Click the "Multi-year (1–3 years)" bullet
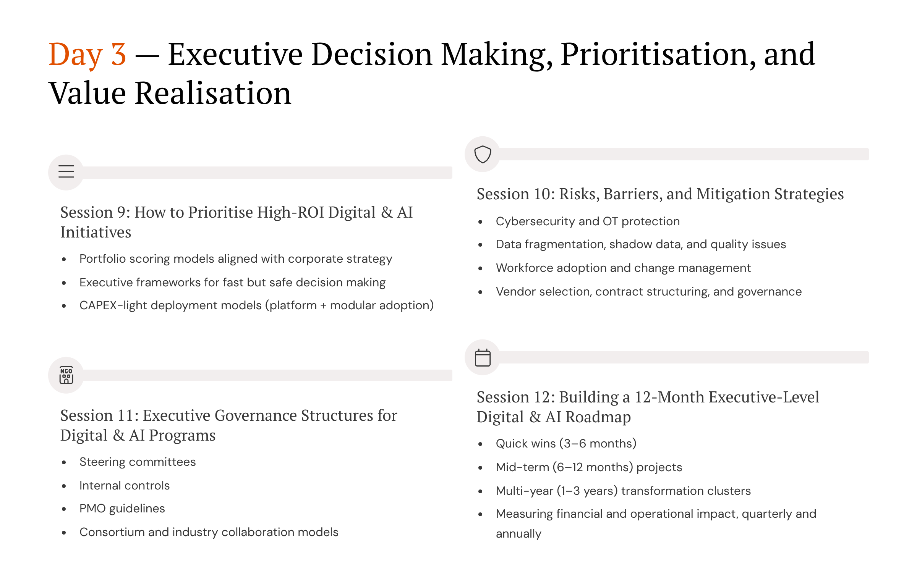Viewport: 917px width, 588px height. coord(623,491)
